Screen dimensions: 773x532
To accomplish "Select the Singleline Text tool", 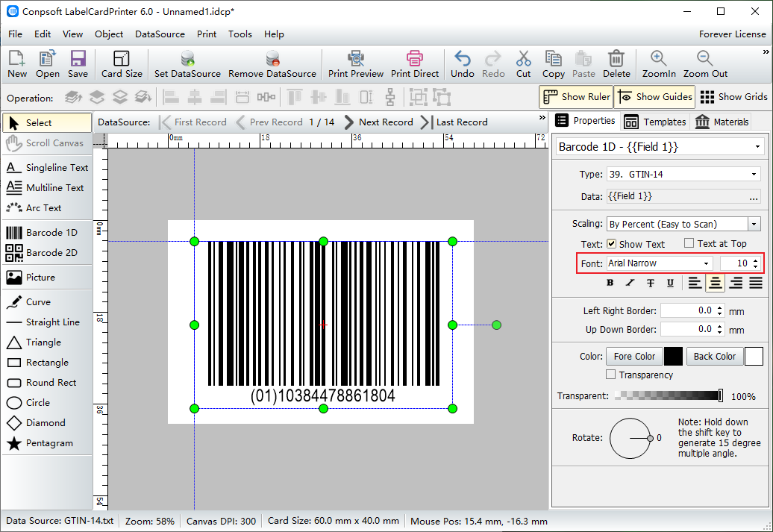I will pyautogui.click(x=47, y=168).
